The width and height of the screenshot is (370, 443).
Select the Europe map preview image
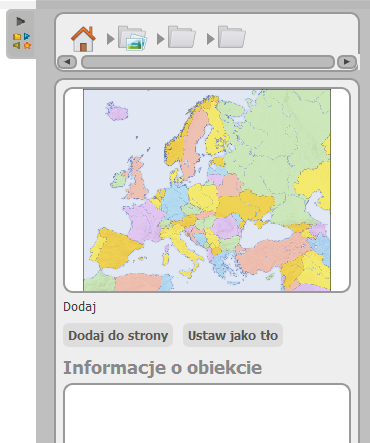pos(207,190)
